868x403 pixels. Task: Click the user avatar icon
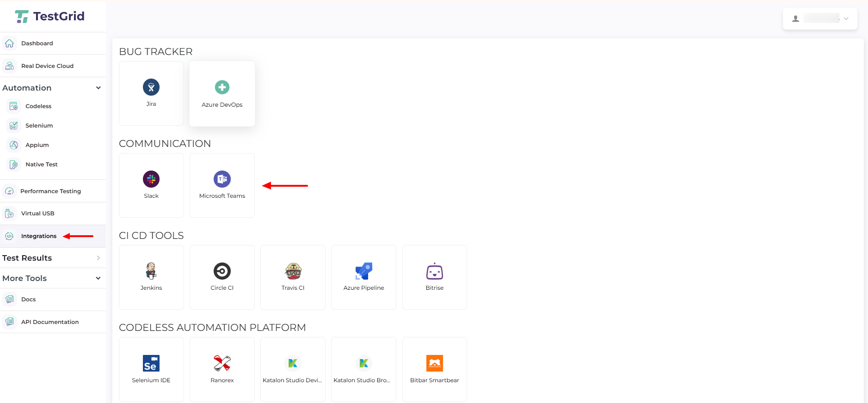point(795,19)
